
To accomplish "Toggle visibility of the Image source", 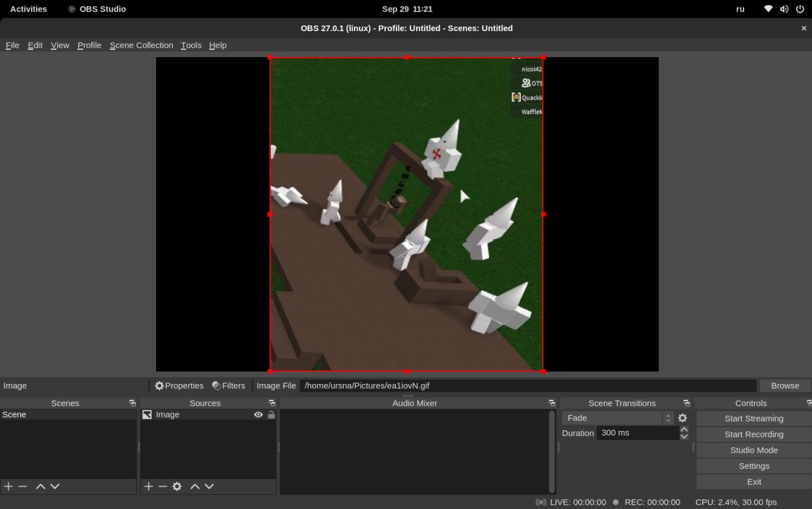I will pyautogui.click(x=258, y=414).
